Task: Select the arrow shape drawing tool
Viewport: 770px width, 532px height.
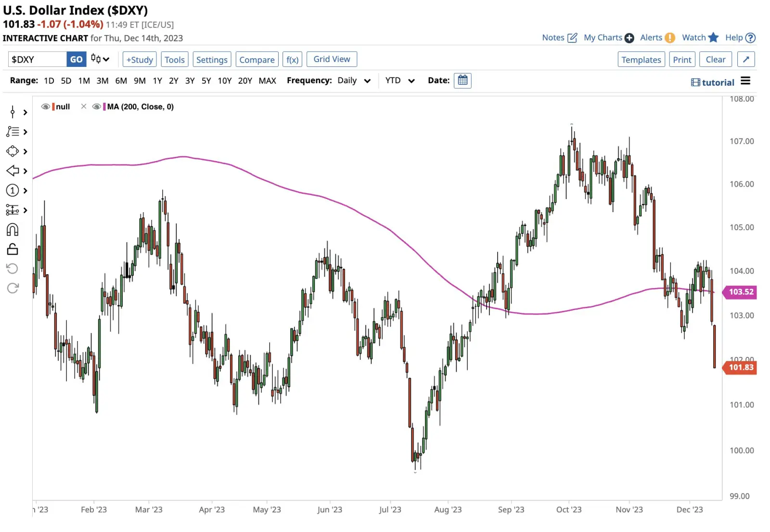Action: (13, 171)
